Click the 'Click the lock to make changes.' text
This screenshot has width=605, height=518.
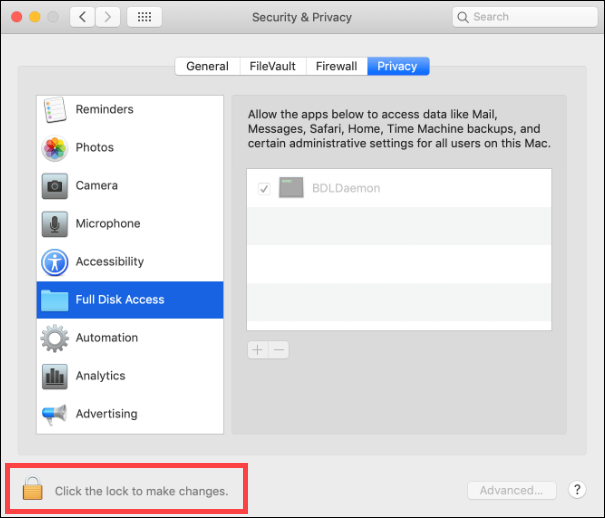(x=142, y=491)
